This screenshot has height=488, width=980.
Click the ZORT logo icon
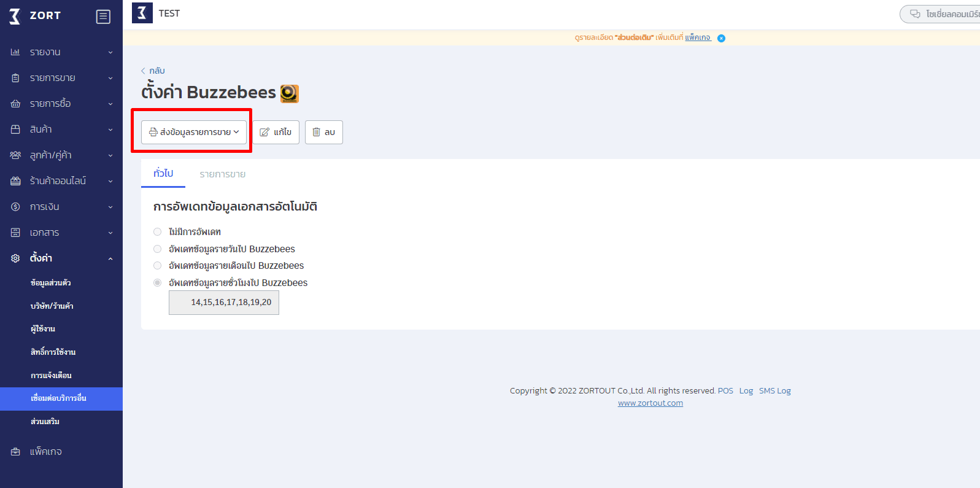[x=15, y=16]
